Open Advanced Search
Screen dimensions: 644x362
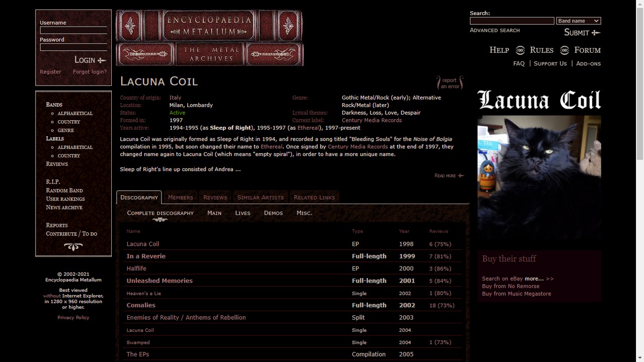(x=495, y=31)
